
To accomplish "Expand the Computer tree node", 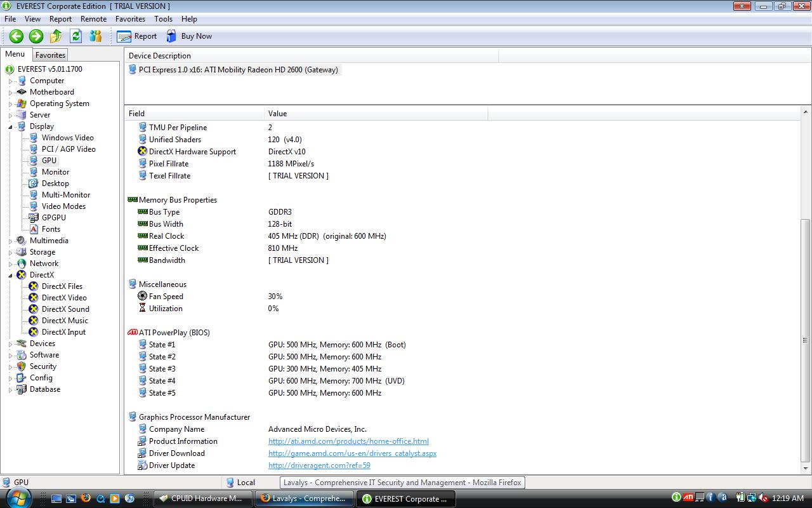I will tap(11, 81).
